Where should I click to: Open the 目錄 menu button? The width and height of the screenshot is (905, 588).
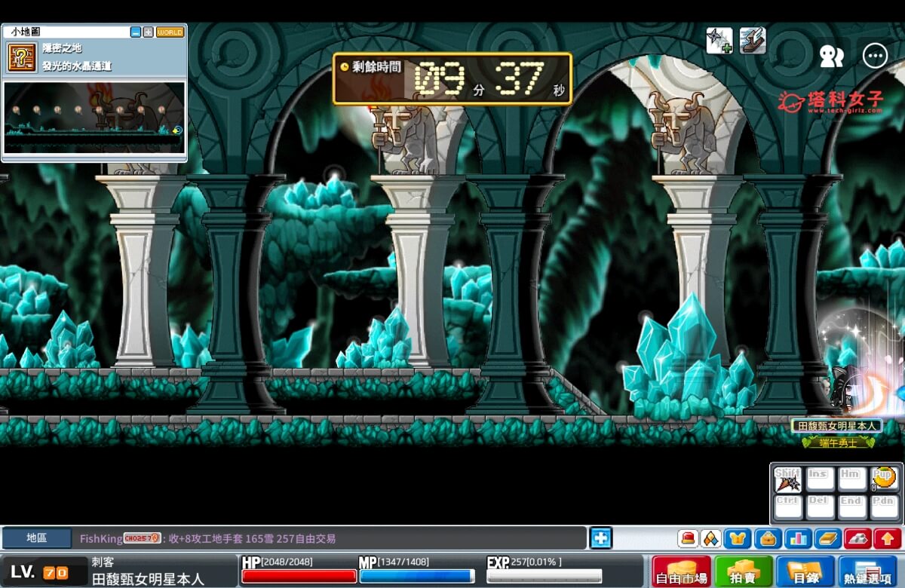[805, 571]
